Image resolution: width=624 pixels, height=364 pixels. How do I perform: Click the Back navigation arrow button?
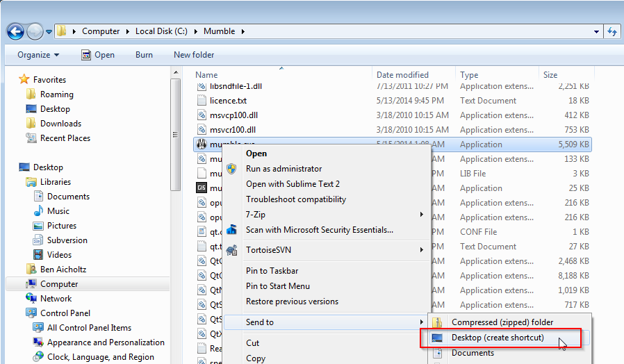(x=15, y=31)
